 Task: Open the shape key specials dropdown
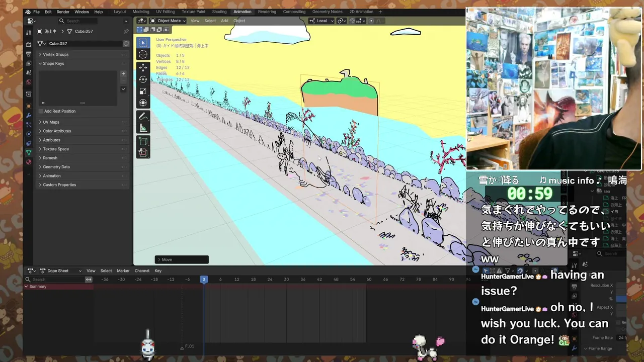(x=123, y=89)
